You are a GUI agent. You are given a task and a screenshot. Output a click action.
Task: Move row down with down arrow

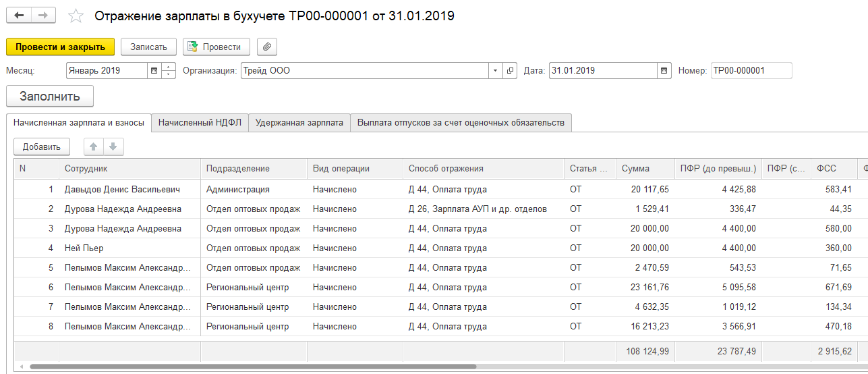coord(113,146)
